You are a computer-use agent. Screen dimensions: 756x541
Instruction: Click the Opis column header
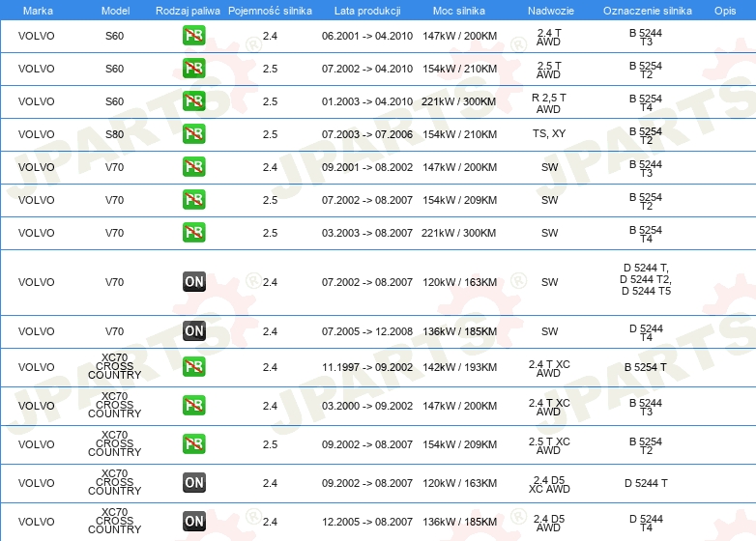[x=725, y=11]
